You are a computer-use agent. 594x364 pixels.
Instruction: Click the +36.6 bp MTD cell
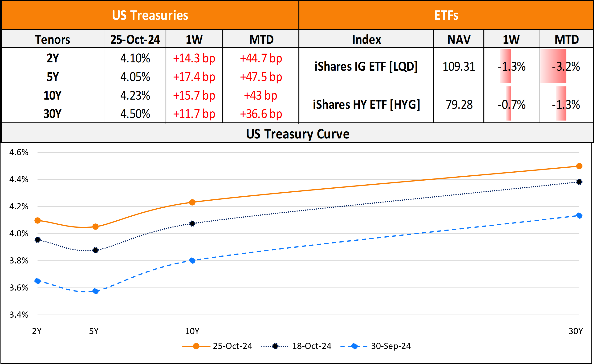coord(261,114)
